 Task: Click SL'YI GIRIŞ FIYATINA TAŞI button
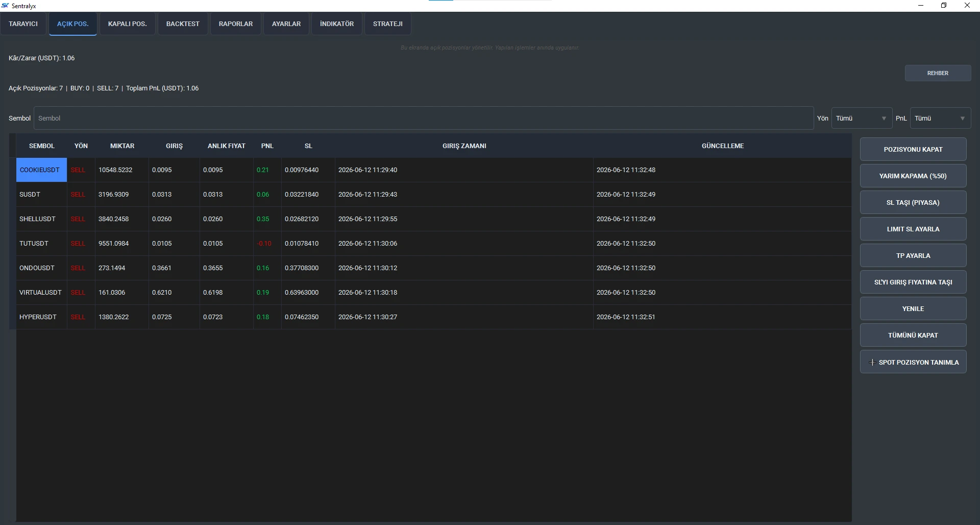coord(913,282)
